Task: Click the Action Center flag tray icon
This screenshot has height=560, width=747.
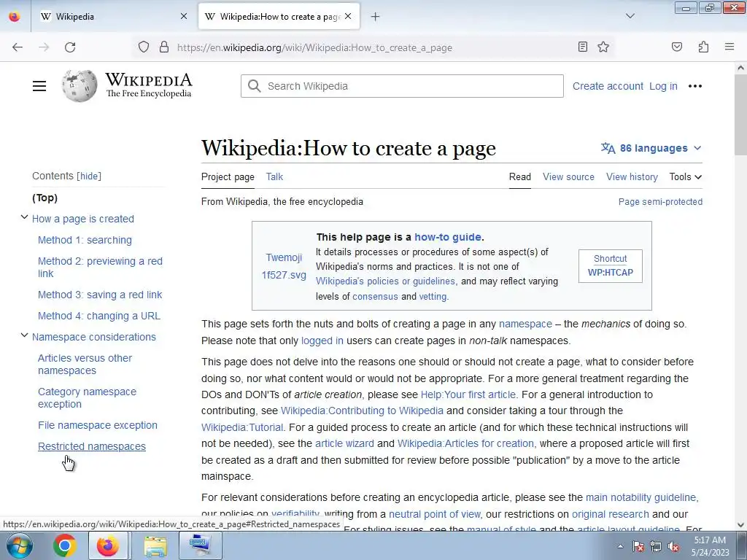Action: (638, 546)
